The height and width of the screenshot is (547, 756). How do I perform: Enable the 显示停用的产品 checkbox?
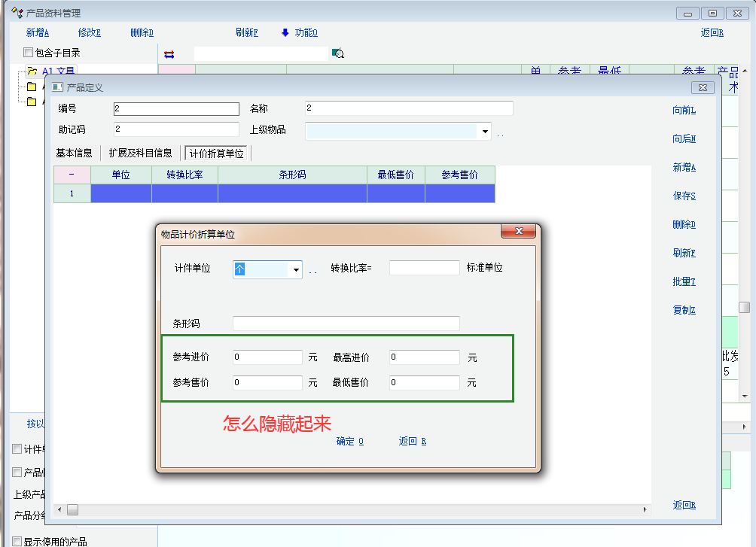tap(17, 541)
